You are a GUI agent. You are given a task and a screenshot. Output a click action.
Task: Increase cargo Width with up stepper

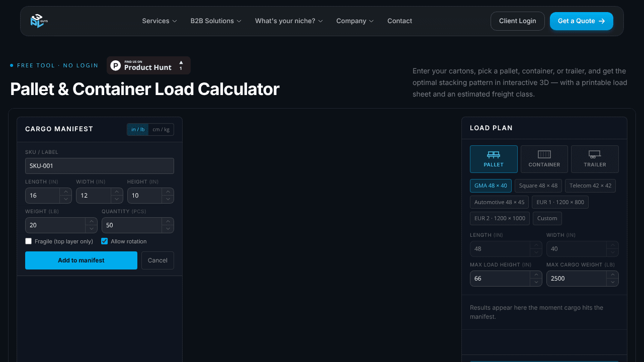tap(117, 192)
